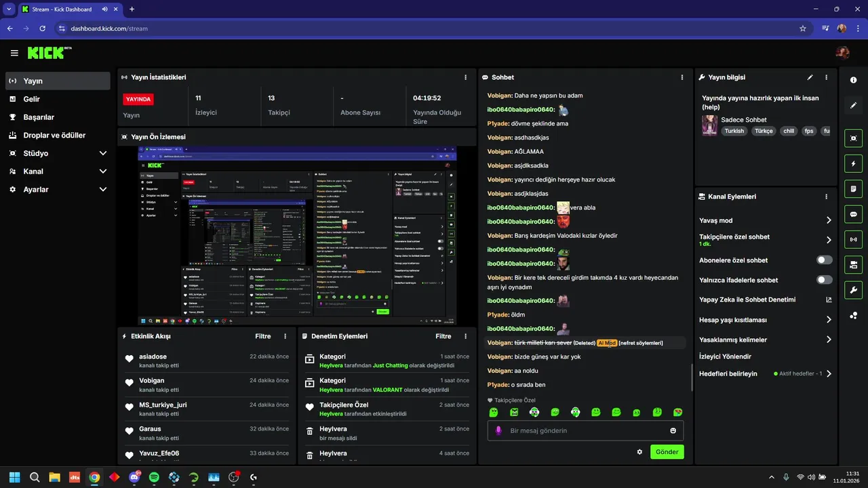
Task: Open the hamburger menu next to Kick logo
Action: click(x=14, y=53)
